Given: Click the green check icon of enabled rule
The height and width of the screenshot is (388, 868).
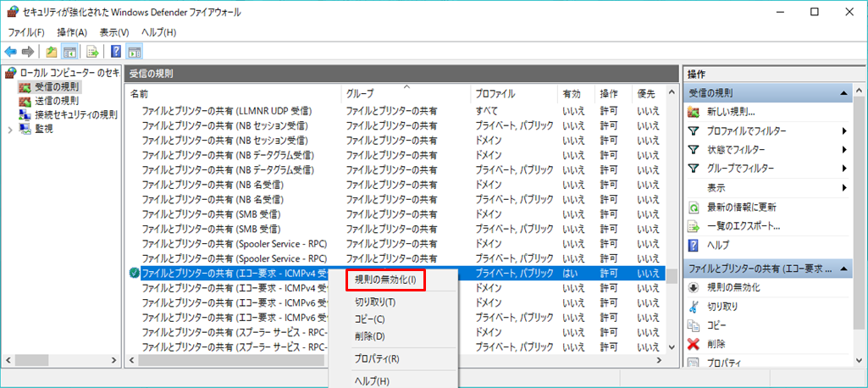Looking at the screenshot, I should point(134,273).
